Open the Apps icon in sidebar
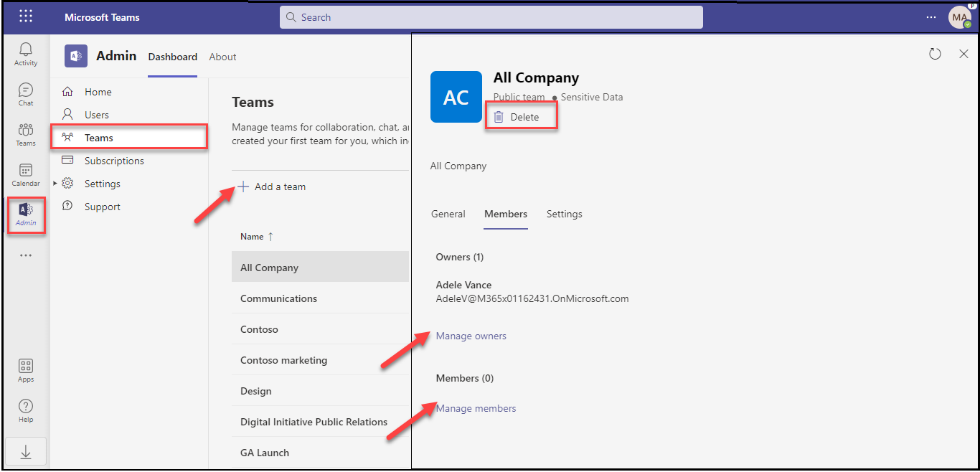Screen dimensions: 980x472 click(26, 370)
